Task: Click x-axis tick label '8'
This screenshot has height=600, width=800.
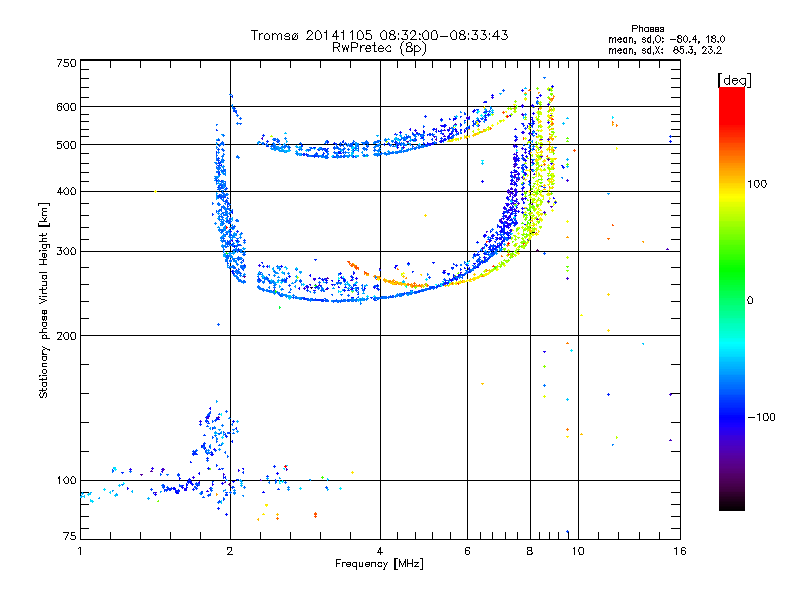Action: [x=530, y=551]
